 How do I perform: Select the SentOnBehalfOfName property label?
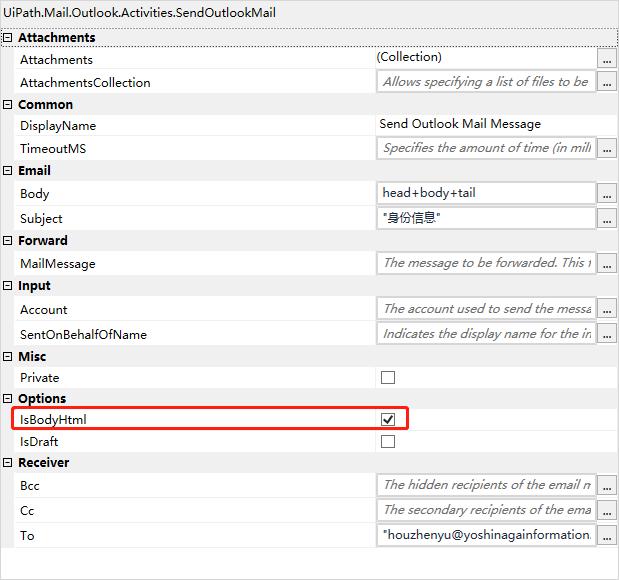pyautogui.click(x=83, y=335)
